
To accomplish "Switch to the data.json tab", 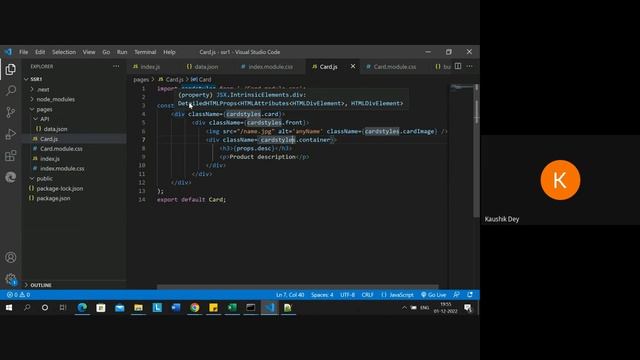I will 206,67.
